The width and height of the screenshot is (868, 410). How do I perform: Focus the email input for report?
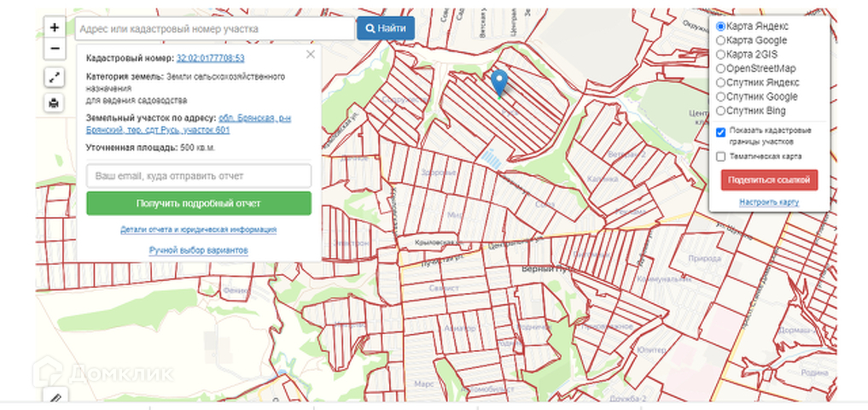[199, 176]
